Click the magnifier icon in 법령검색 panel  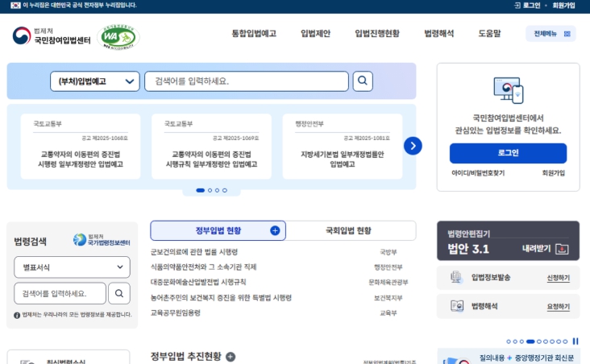tap(118, 293)
